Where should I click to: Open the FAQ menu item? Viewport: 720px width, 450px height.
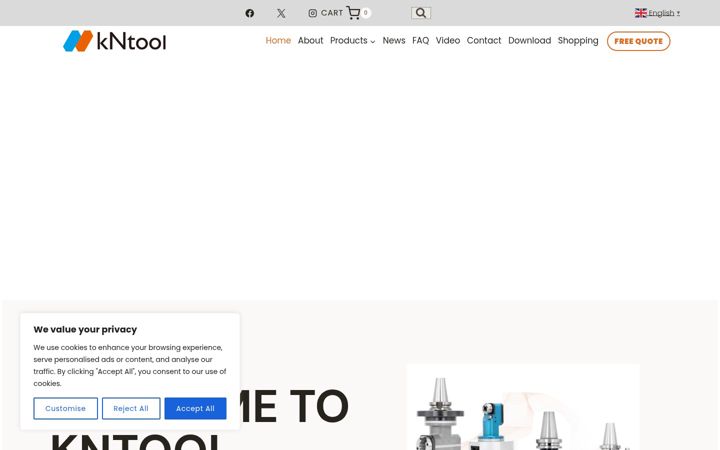(x=421, y=40)
